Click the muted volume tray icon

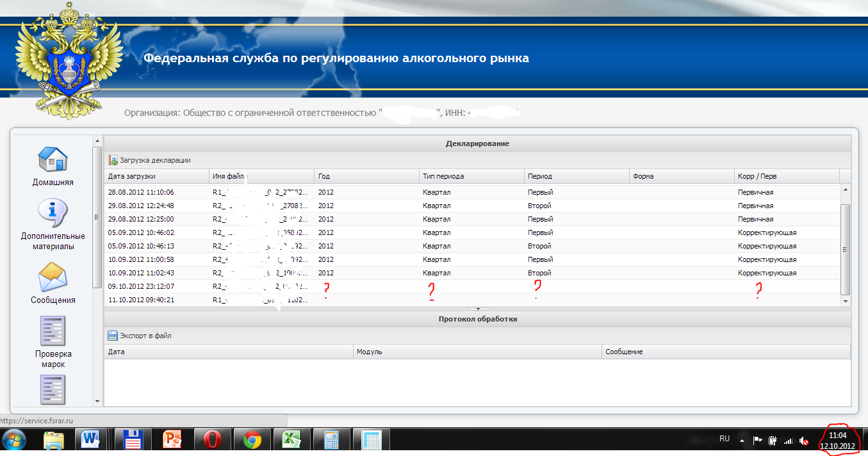(803, 441)
